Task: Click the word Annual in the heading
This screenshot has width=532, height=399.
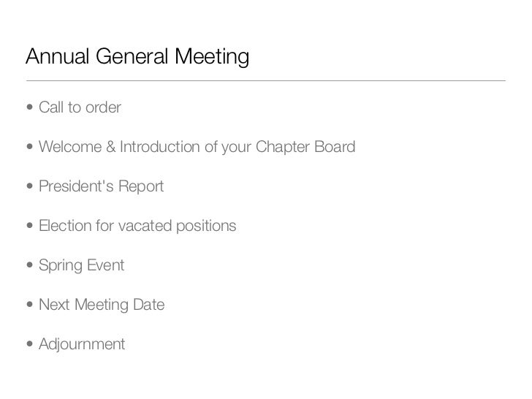Action: point(57,56)
